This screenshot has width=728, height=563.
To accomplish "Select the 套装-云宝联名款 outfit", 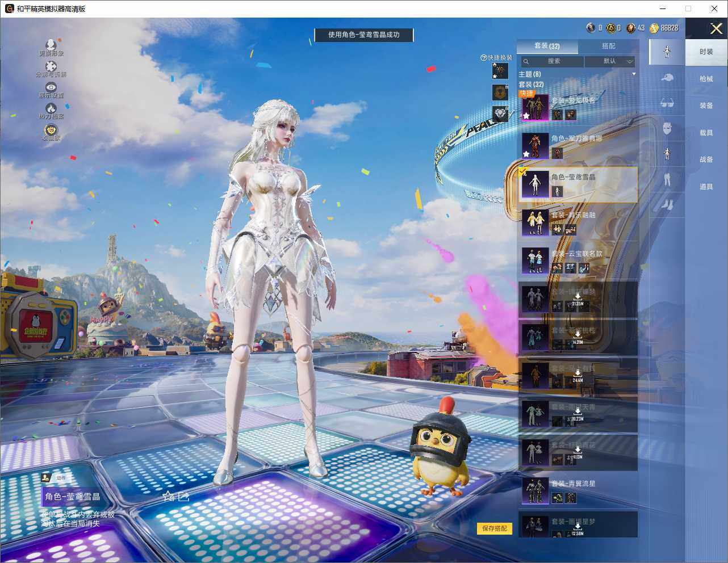I will click(x=578, y=261).
